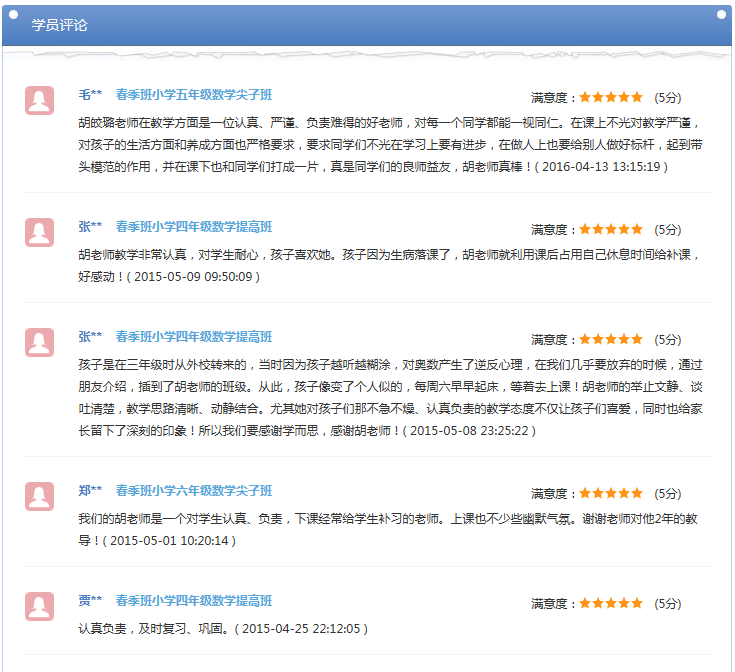Click review text starting 我们的胡老师是一个
Screen dimensions: 735x672
coord(388,530)
